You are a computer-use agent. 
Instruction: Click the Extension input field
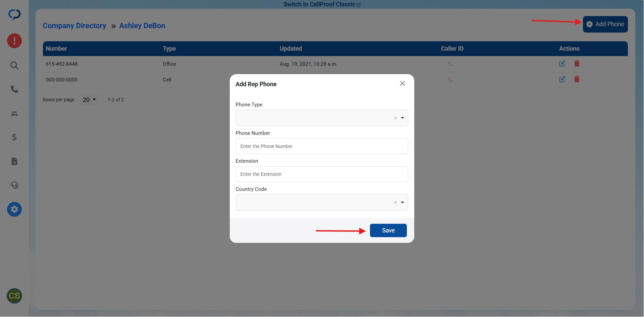click(x=322, y=174)
